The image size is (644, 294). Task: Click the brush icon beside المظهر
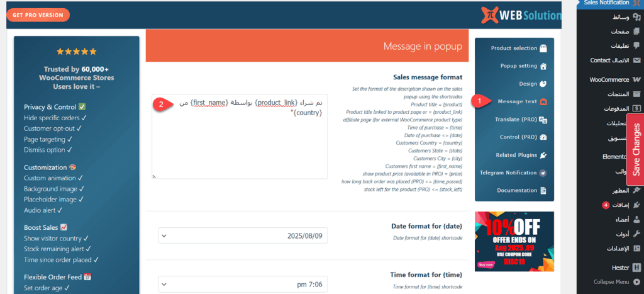tap(636, 190)
